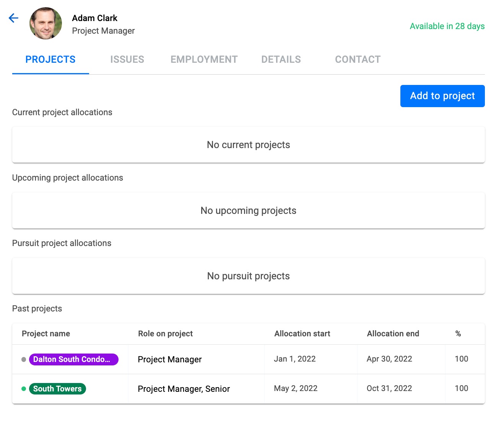Viewport: 504px width, 427px height.
Task: Click the Jan 1, 2022 start date
Action: pos(295,359)
